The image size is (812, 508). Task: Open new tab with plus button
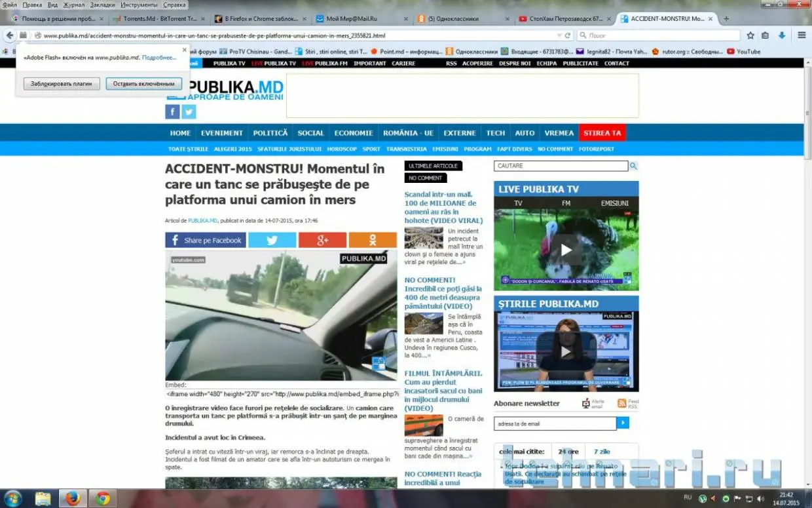coord(726,18)
